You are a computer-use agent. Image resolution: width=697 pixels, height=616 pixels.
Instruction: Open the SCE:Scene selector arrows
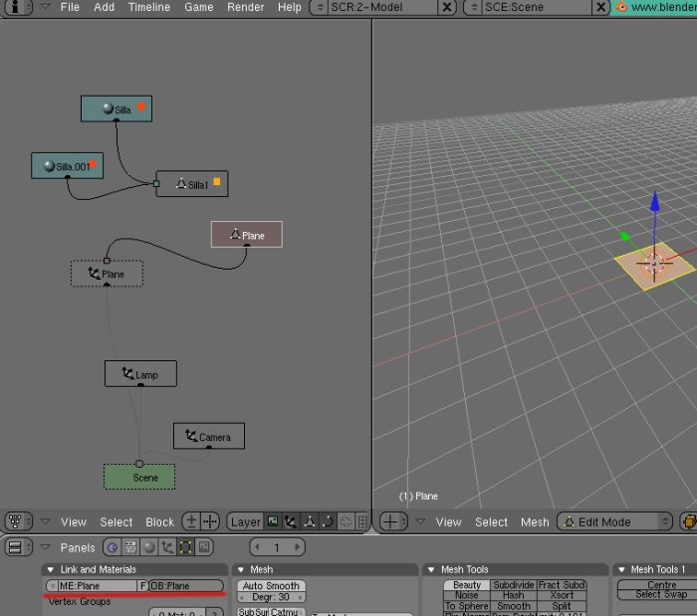474,7
